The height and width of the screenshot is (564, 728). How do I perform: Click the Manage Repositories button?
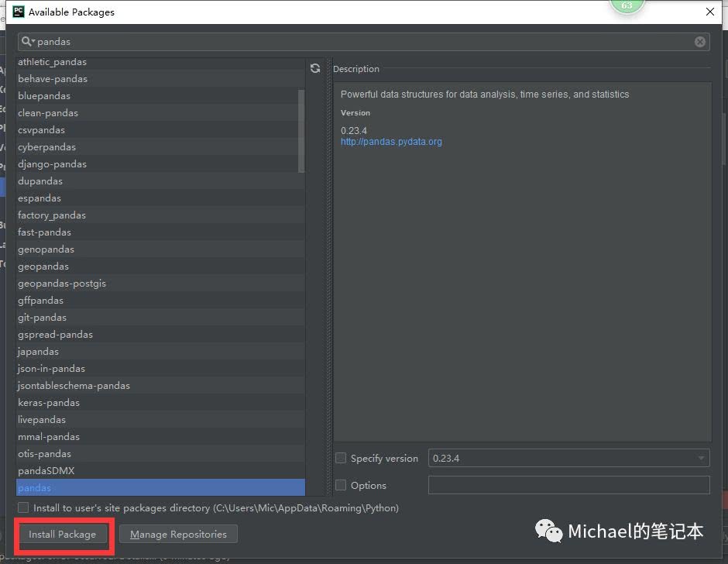(178, 535)
